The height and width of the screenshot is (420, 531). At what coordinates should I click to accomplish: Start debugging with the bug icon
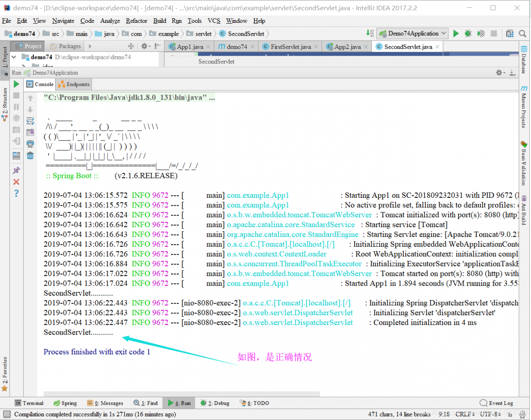click(x=468, y=34)
